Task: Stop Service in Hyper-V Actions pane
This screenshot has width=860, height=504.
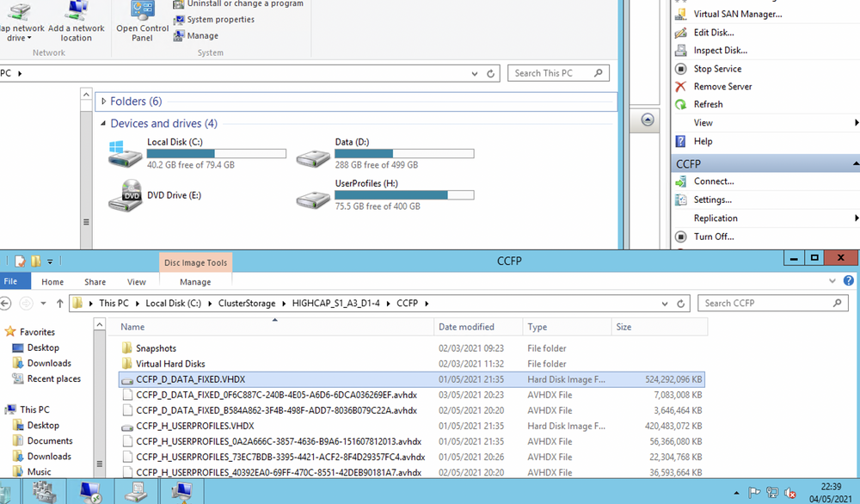Action: click(x=717, y=69)
